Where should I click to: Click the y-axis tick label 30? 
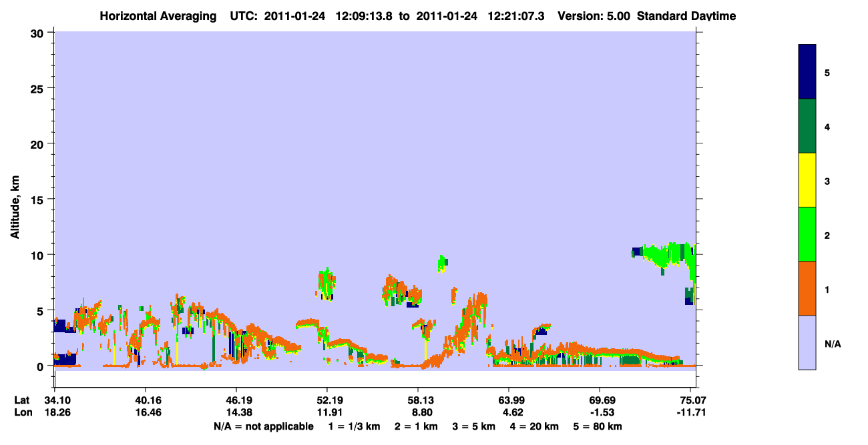click(x=39, y=33)
